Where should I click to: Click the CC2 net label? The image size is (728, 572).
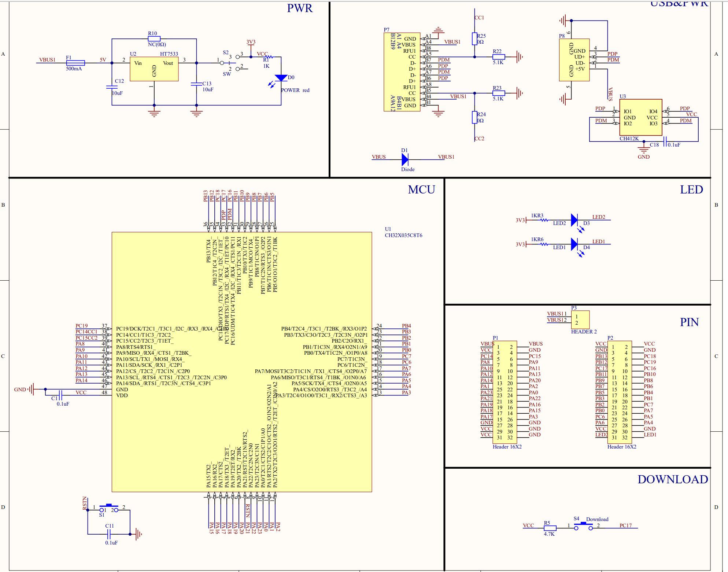[x=479, y=139]
